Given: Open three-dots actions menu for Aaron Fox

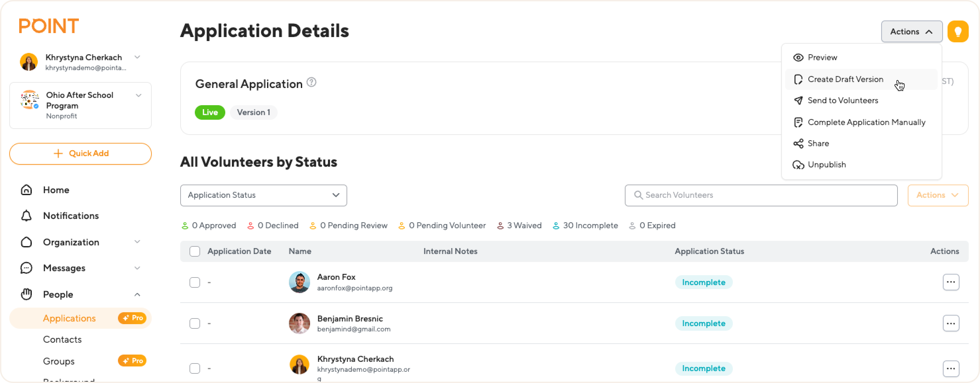Looking at the screenshot, I should click(950, 282).
